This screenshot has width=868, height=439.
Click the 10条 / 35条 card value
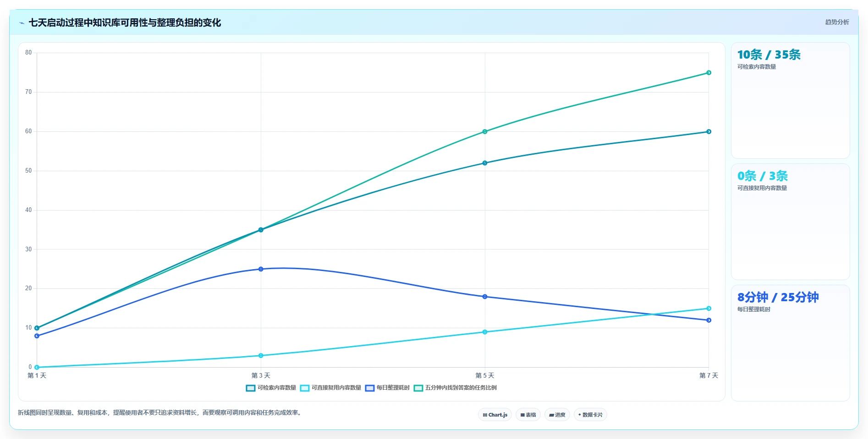769,55
